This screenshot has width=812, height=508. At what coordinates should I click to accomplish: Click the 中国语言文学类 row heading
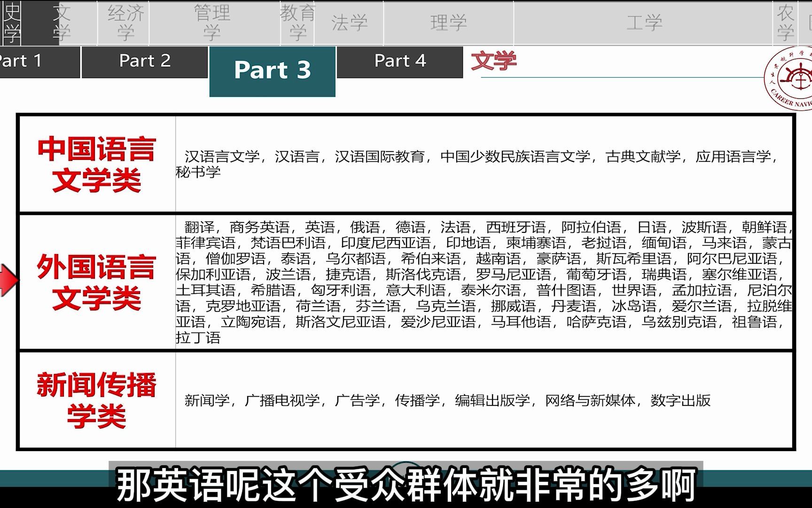[97, 164]
